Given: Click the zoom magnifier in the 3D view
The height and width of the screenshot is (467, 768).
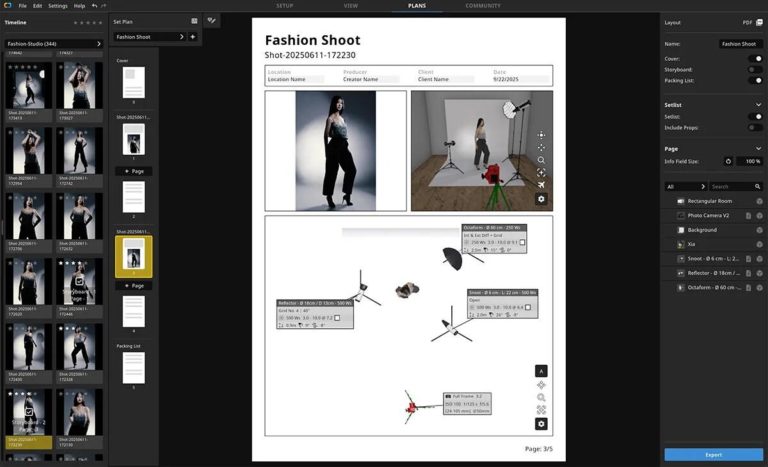Looking at the screenshot, I should point(541,160).
